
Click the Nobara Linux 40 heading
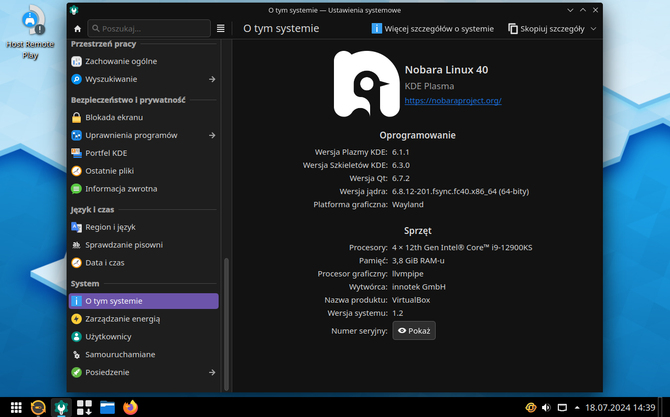(446, 70)
